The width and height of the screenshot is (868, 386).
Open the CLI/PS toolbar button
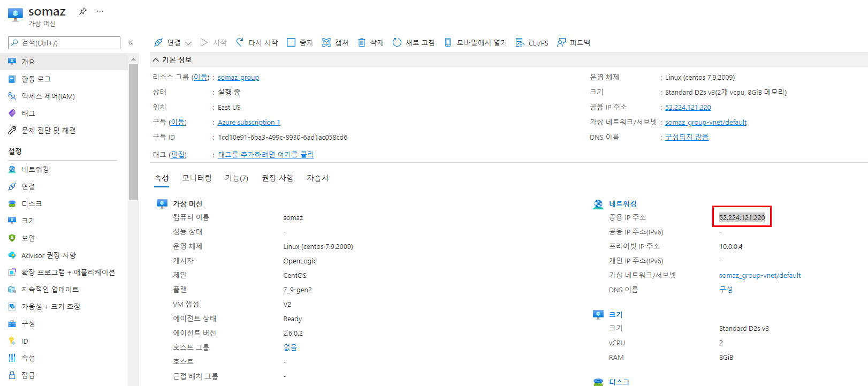point(532,42)
